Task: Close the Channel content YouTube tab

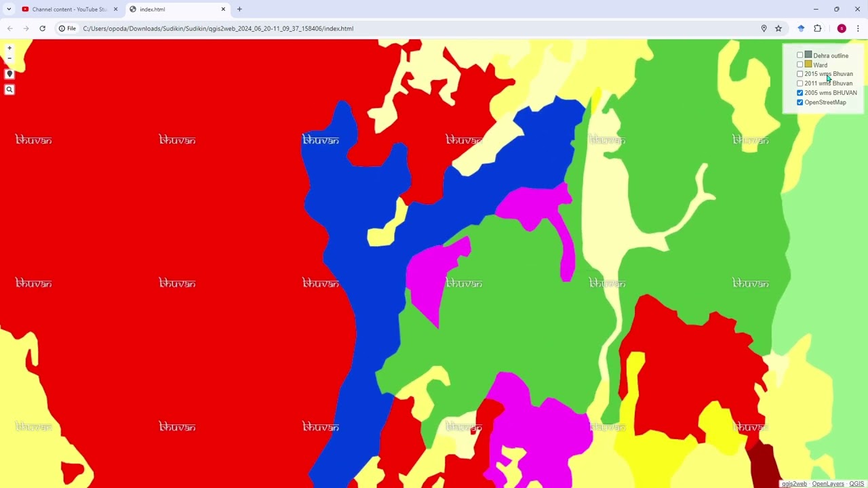Action: [x=115, y=9]
